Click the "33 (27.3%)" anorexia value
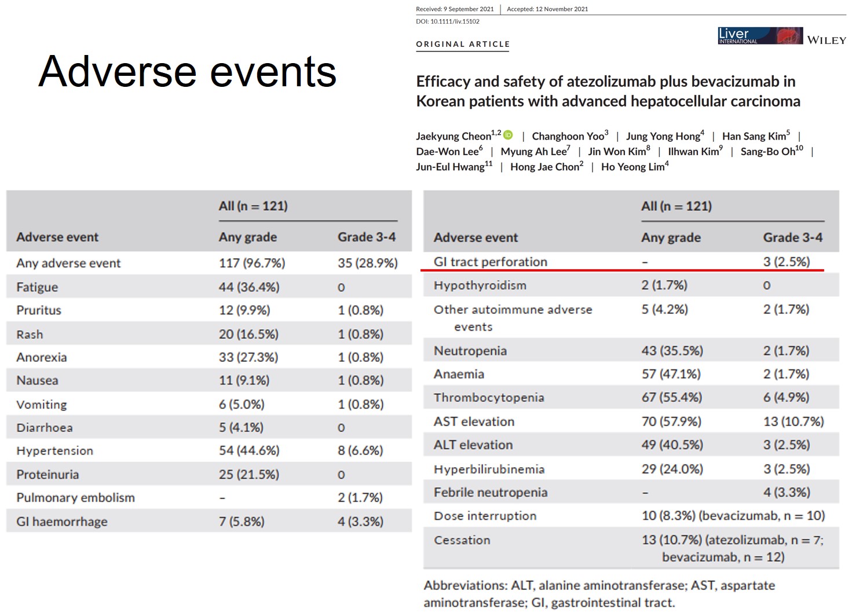This screenshot has height=616, width=852. click(x=248, y=357)
